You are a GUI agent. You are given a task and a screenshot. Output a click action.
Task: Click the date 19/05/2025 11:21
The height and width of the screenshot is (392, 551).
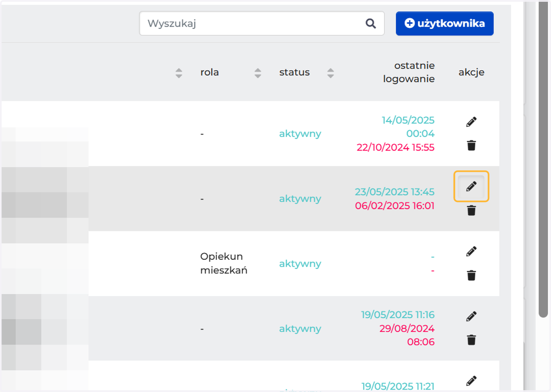pyautogui.click(x=398, y=386)
